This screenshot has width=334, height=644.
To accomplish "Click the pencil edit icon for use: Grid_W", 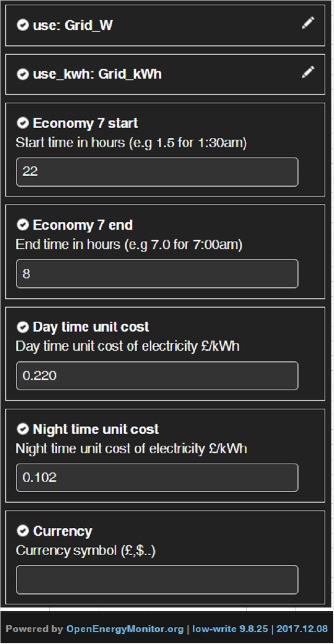I will coord(308,23).
